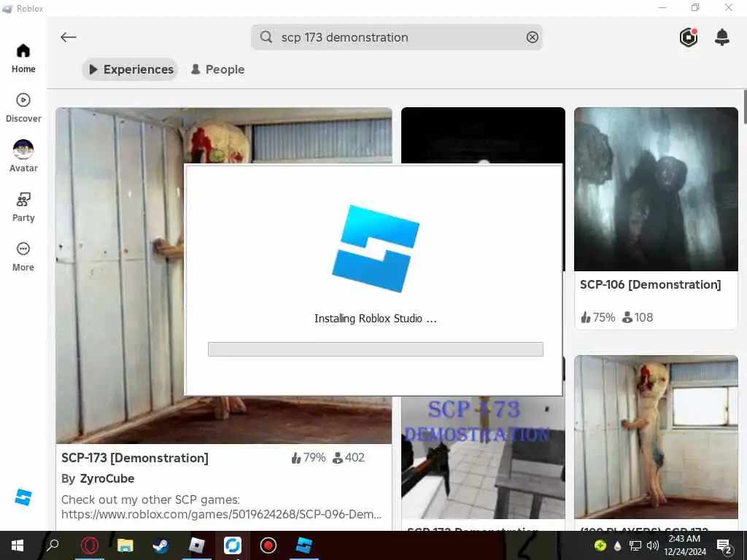This screenshot has width=747, height=560.
Task: Click the Roblox Studio icon in sidebar
Action: pyautogui.click(x=23, y=497)
